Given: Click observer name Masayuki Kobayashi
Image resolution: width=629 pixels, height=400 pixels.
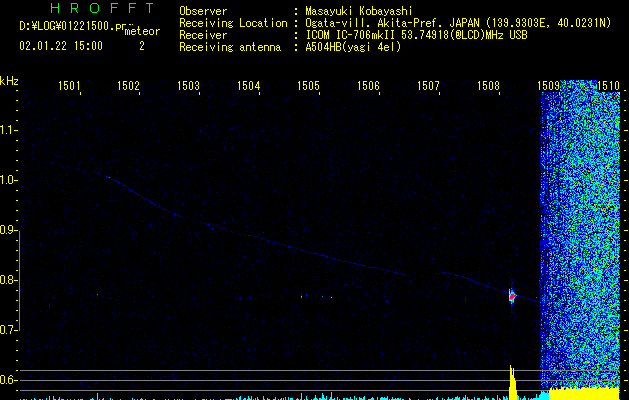Looking at the screenshot, I should coord(359,11).
